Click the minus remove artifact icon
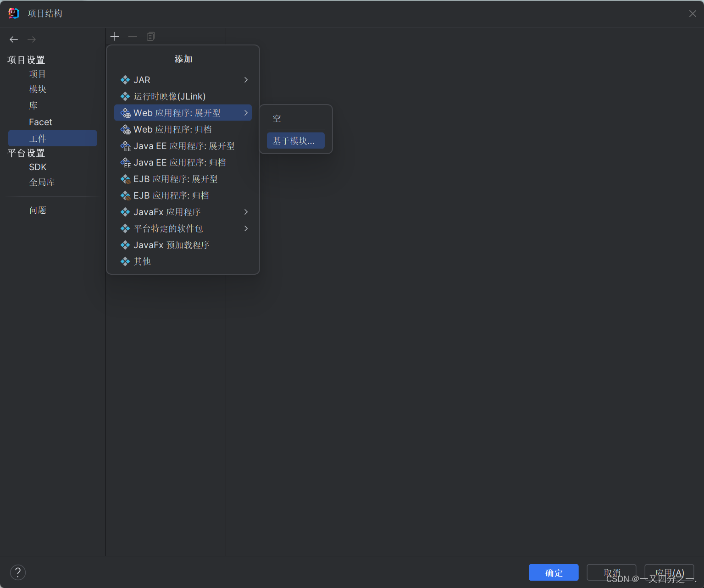The image size is (704, 588). 133,36
